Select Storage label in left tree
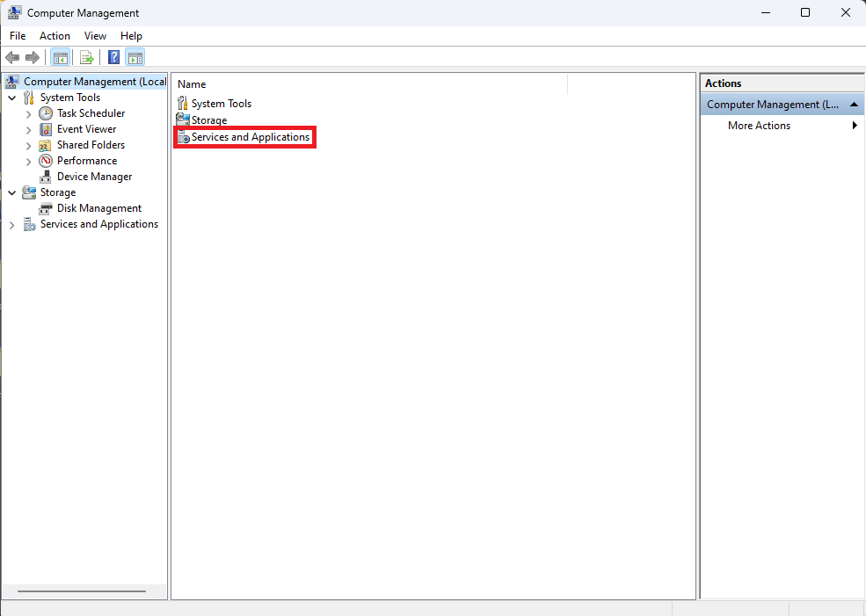The height and width of the screenshot is (616, 866). [x=58, y=192]
